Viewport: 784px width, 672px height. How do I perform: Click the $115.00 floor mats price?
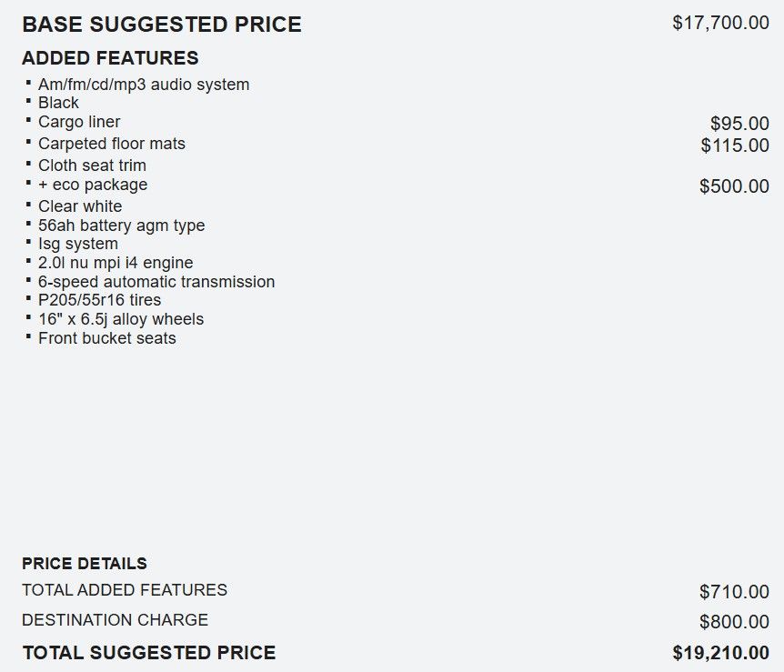pyautogui.click(x=735, y=145)
